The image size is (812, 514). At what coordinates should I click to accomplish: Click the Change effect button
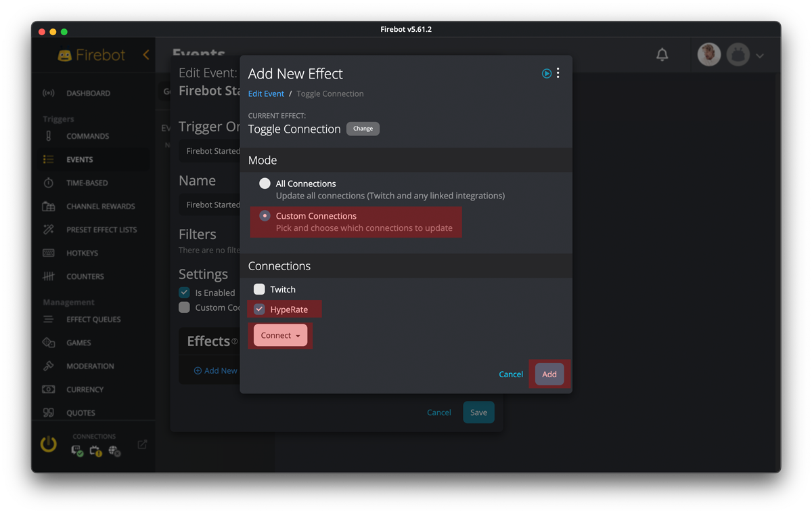click(363, 129)
